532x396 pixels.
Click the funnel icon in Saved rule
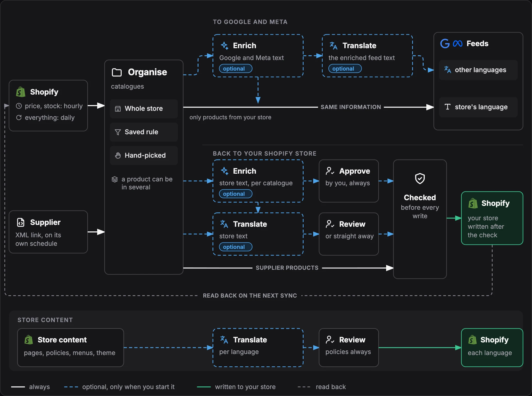pyautogui.click(x=118, y=132)
